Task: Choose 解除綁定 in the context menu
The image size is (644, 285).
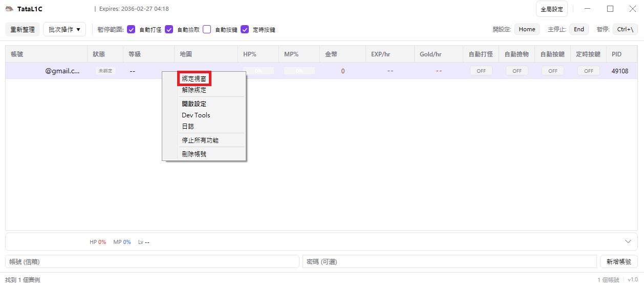Action: [x=195, y=90]
